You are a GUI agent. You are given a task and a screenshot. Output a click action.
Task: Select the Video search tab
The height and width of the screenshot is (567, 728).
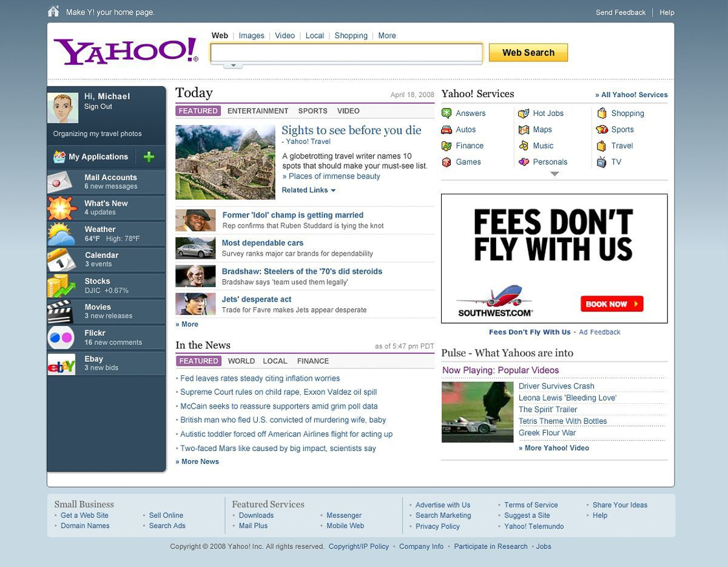[285, 36]
